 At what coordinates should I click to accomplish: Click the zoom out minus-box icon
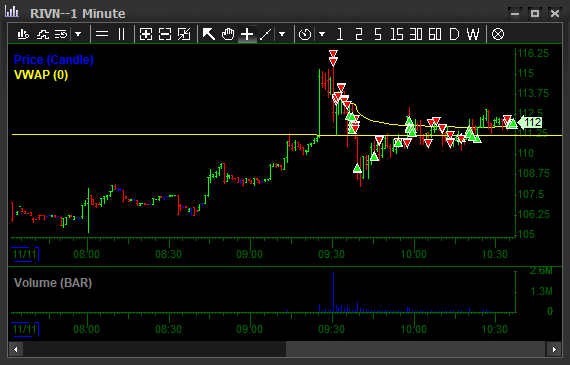coord(165,35)
